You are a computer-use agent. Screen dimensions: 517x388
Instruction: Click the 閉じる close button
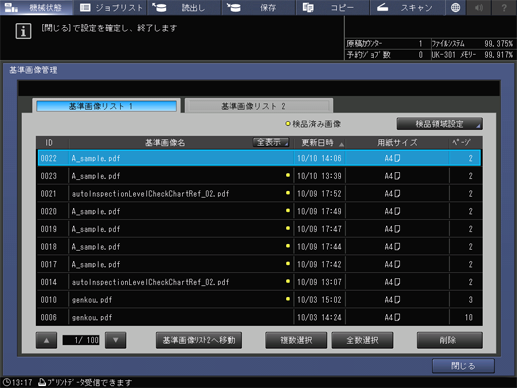463,366
